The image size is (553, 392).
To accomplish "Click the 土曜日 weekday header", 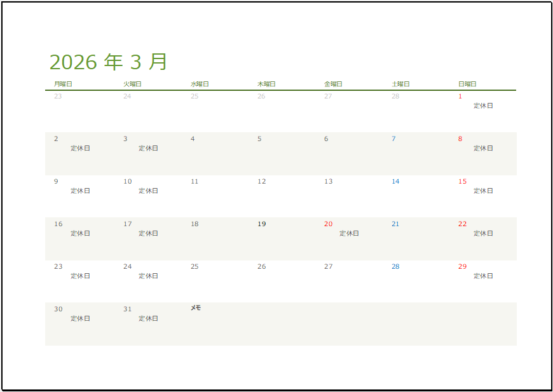I will (400, 83).
